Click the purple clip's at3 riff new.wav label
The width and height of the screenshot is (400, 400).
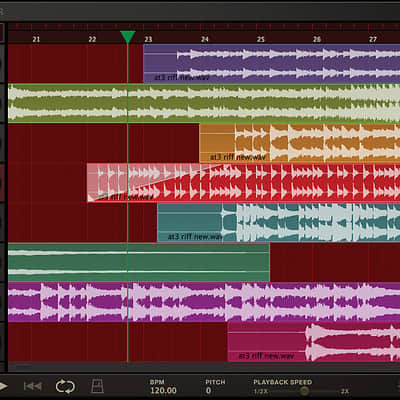182,77
